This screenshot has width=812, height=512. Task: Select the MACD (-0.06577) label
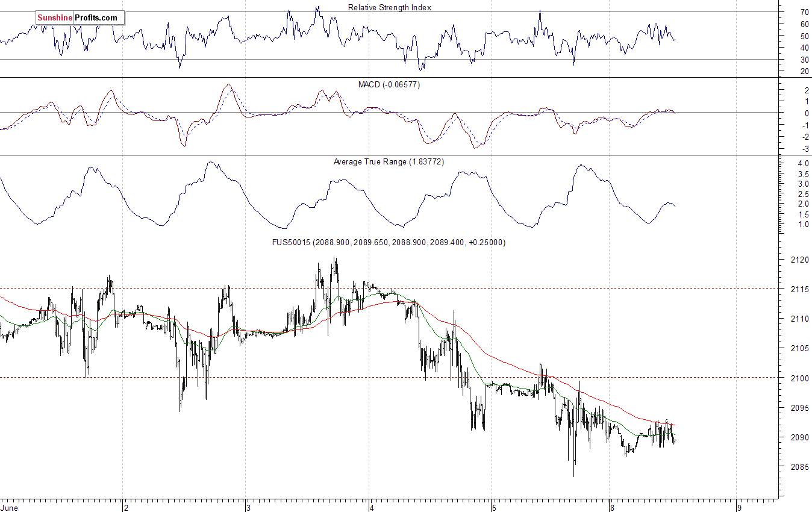[x=389, y=85]
